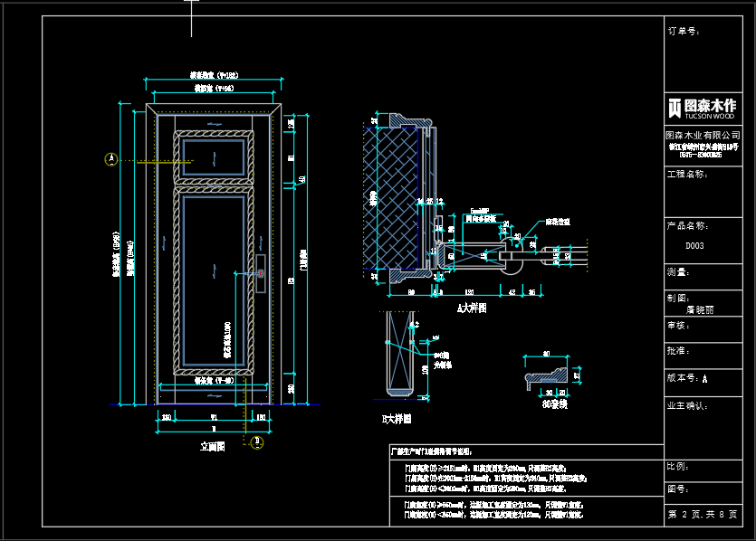Select the page number text 第2页共8页
Viewport: 756px width, 541px height.
(702, 515)
